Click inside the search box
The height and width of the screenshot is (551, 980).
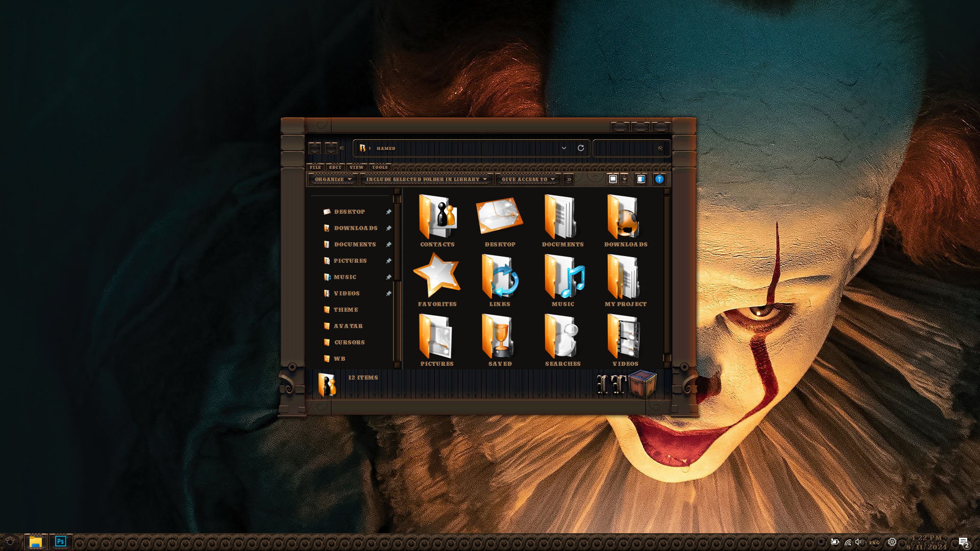(631, 148)
